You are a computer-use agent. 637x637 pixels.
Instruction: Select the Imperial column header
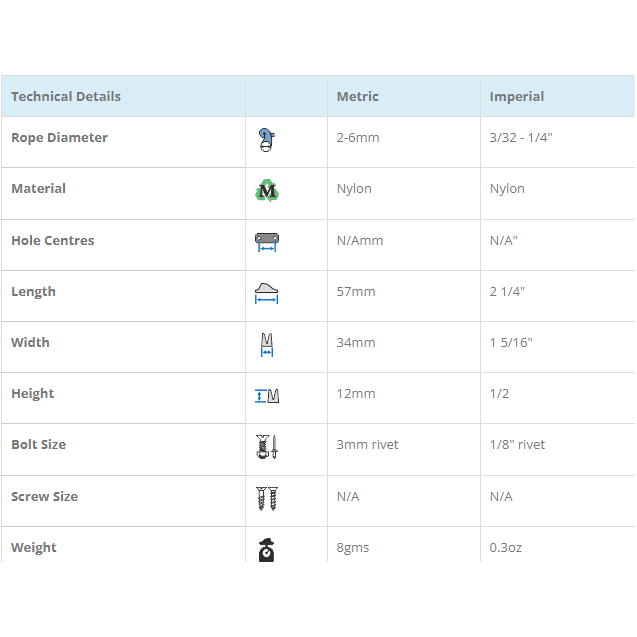(516, 97)
